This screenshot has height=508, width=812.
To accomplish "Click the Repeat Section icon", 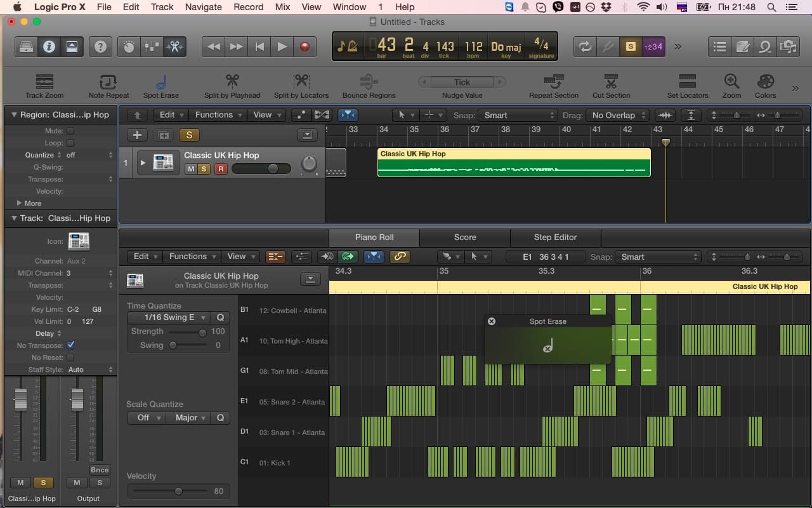I will pyautogui.click(x=554, y=82).
